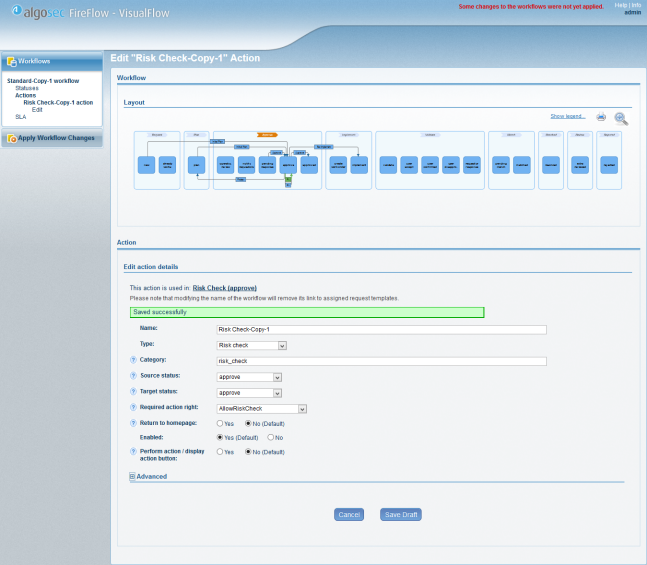Click into the Name text field
Screen dimensions: 647x565
coord(381,329)
